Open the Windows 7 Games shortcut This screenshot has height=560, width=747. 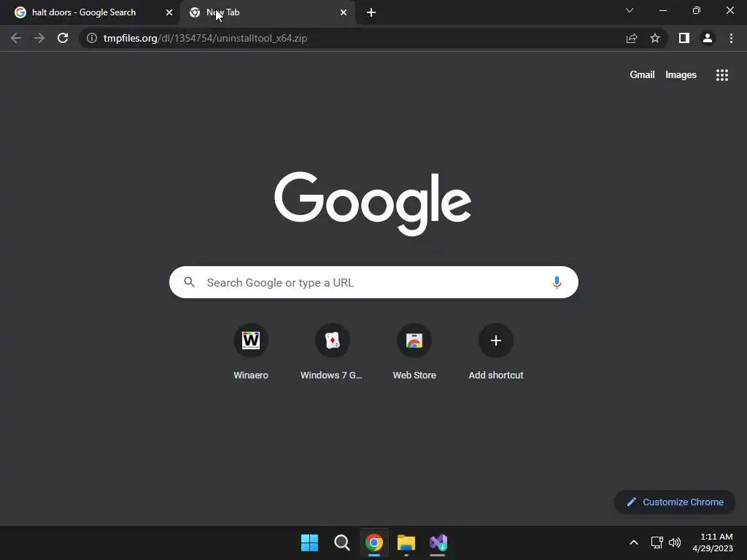tap(332, 352)
